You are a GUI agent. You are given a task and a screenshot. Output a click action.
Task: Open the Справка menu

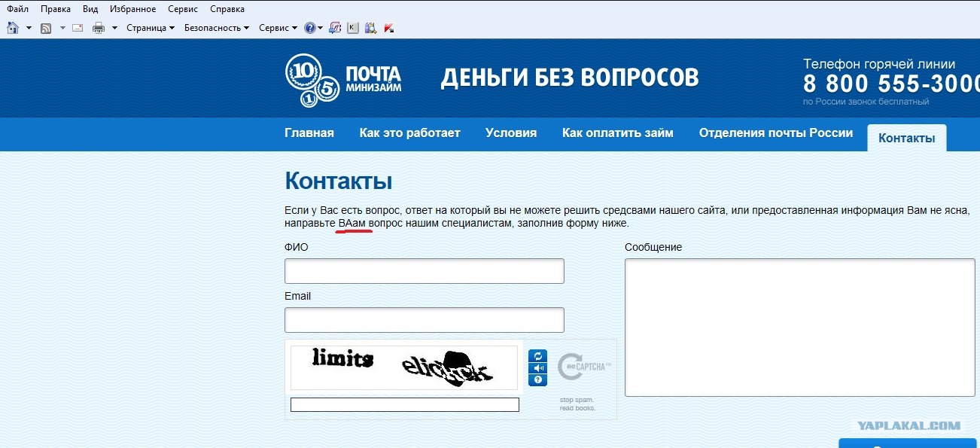227,9
